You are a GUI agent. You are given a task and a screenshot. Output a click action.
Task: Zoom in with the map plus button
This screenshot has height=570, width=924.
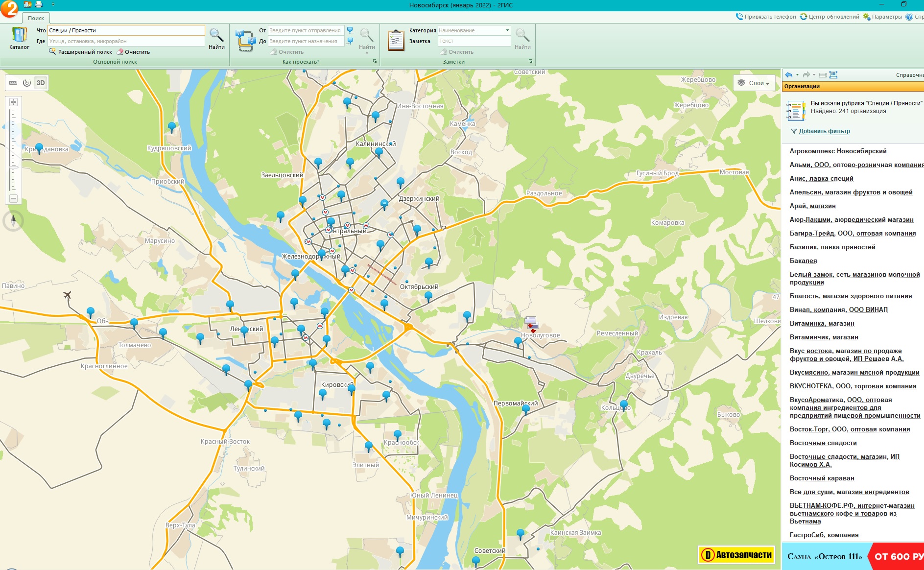tap(13, 102)
